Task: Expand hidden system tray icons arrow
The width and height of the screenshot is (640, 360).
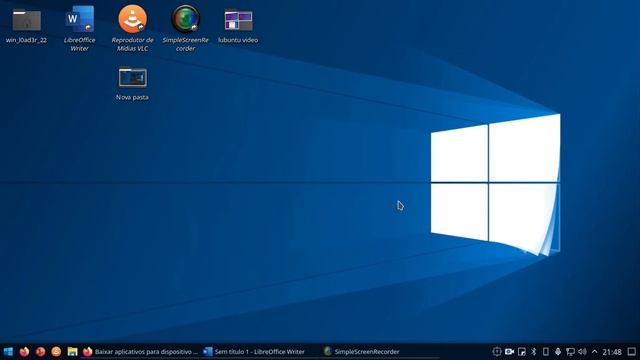Action: coord(594,351)
